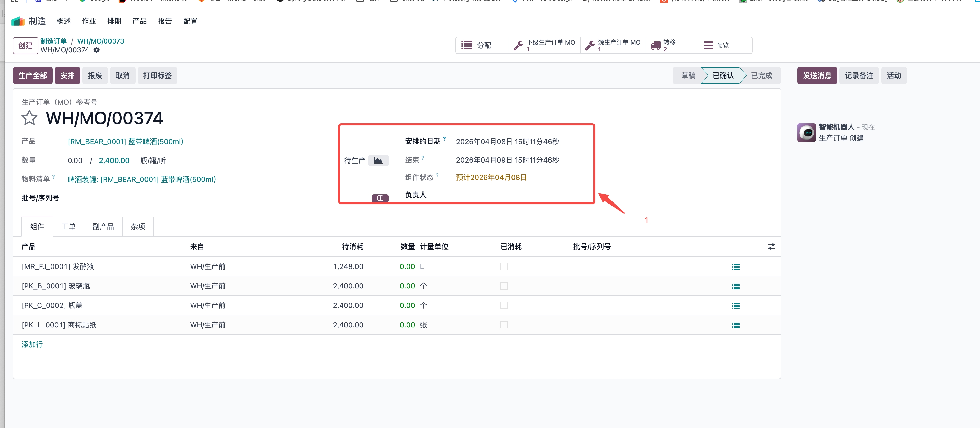Open the 产品 menu
Image resolution: width=980 pixels, height=428 pixels.
[x=140, y=21]
